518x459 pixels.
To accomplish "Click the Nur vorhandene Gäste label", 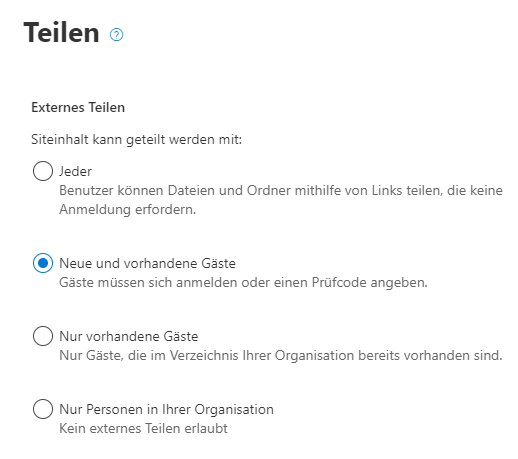I will pos(129,336).
